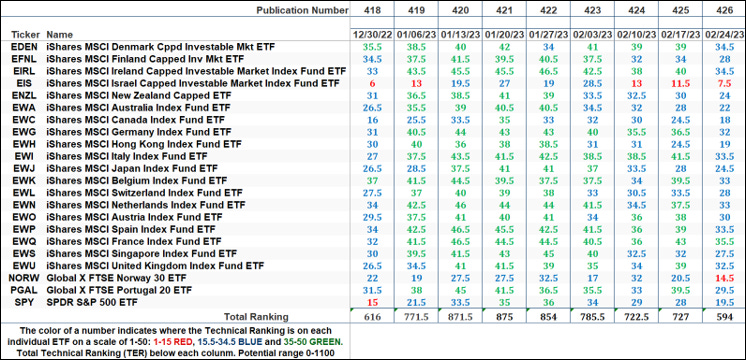Select total ranking 771.5 cell

click(417, 317)
